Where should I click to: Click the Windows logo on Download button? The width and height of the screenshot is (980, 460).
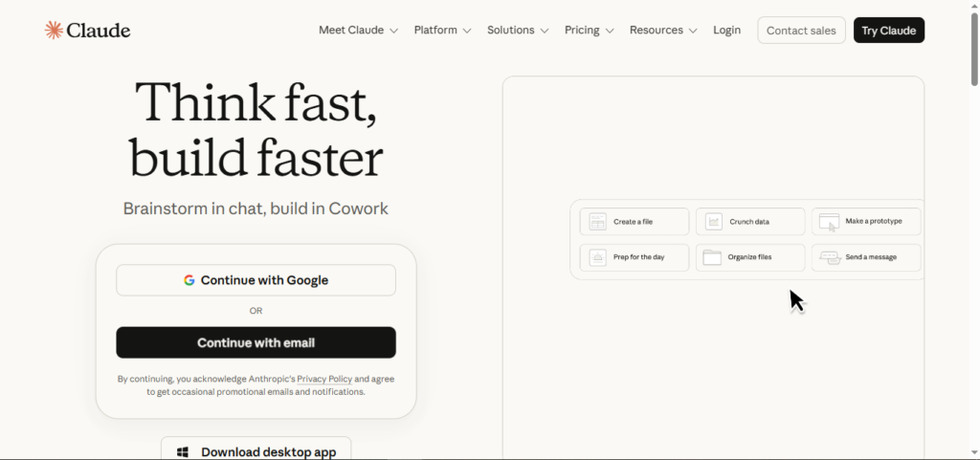pos(183,452)
